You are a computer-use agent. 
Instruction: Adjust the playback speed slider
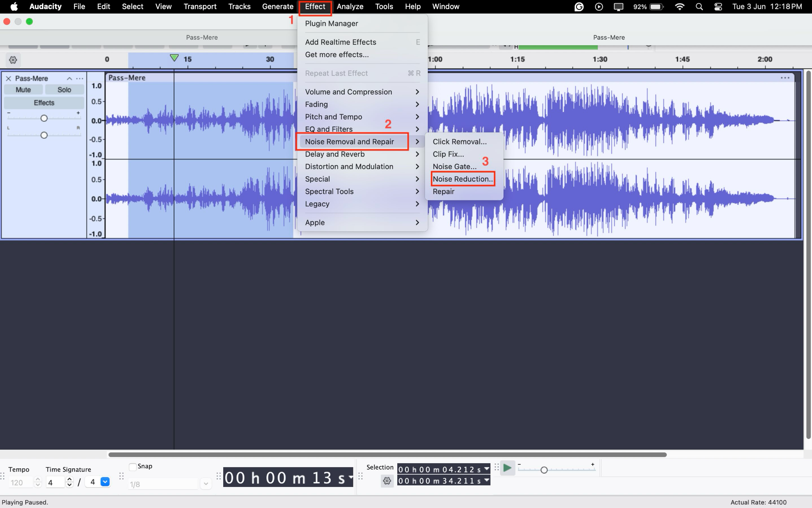pyautogui.click(x=544, y=470)
